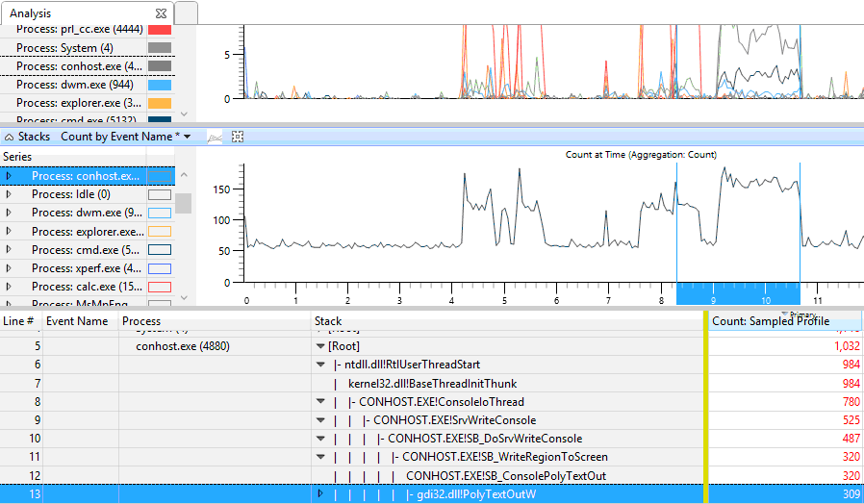Click count value 1,032

(x=847, y=346)
